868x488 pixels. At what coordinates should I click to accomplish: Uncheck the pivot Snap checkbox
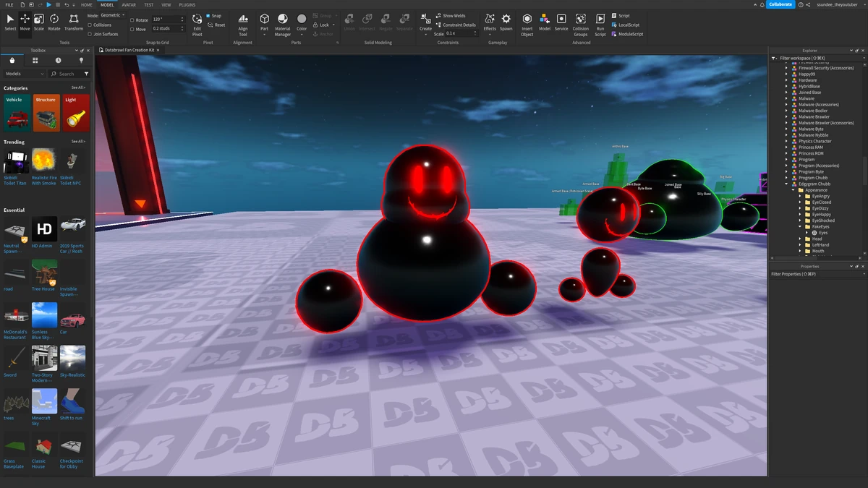pos(208,16)
